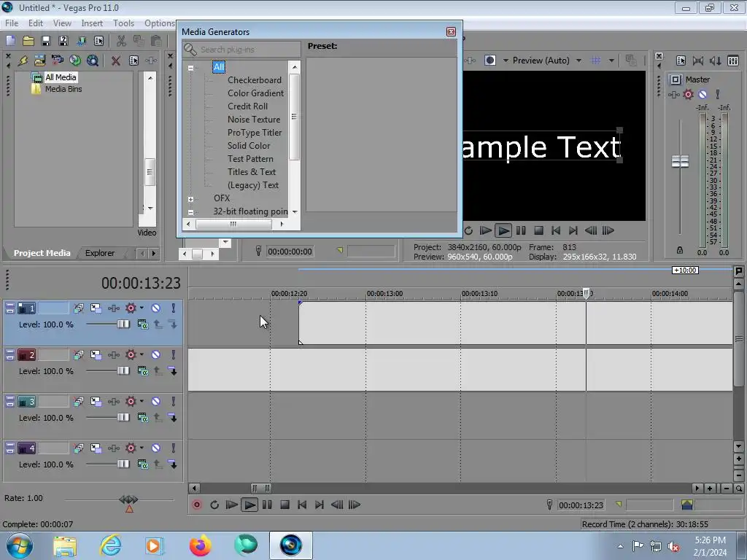The height and width of the screenshot is (560, 747).
Task: Solo track 1 with exclamation icon
Action: (x=174, y=308)
